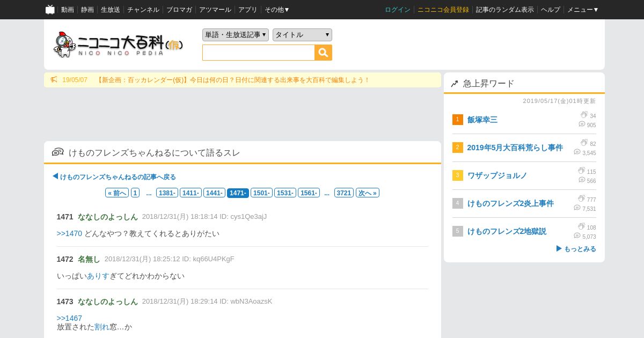Select current page 1471-
Image resolution: width=644 pixels, height=338 pixels.
tap(238, 193)
